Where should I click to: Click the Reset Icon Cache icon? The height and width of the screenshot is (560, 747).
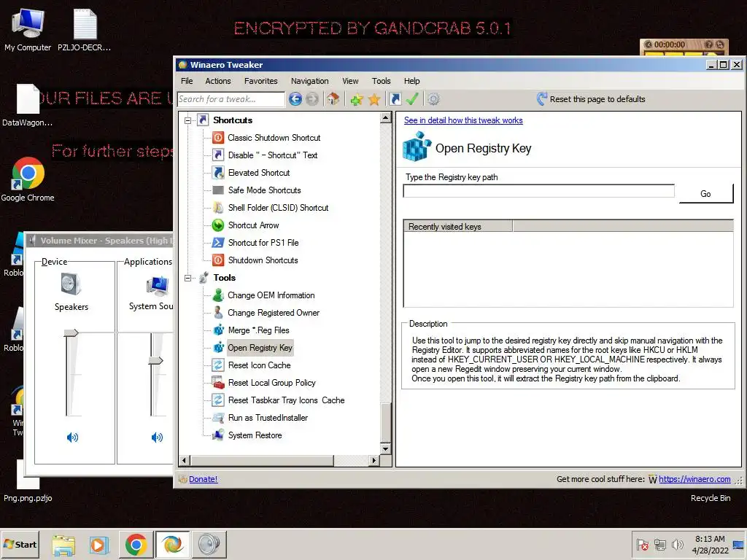pyautogui.click(x=217, y=365)
